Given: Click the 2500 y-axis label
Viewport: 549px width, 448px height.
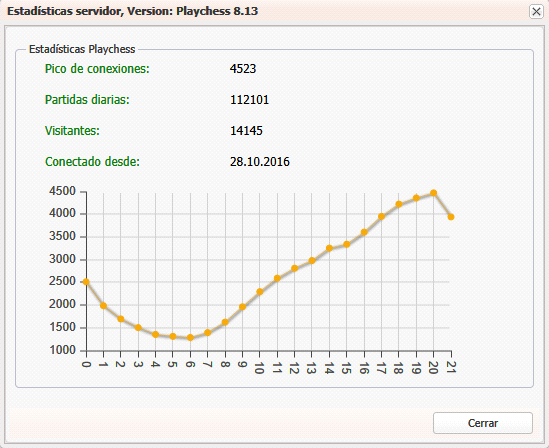Looking at the screenshot, I should [x=62, y=281].
